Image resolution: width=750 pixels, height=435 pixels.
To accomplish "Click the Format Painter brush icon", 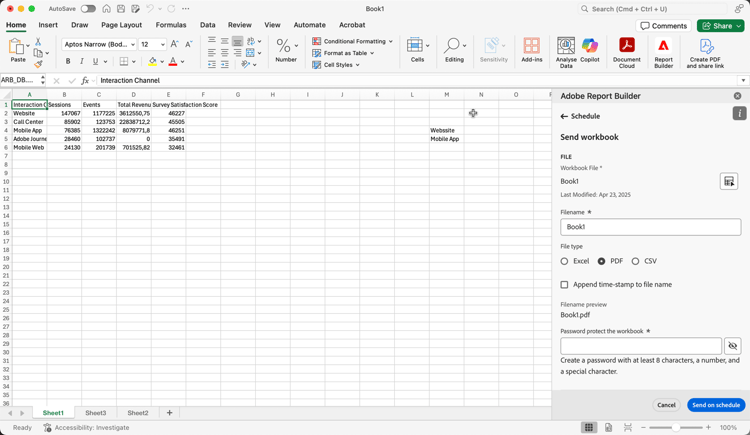I will tap(38, 64).
